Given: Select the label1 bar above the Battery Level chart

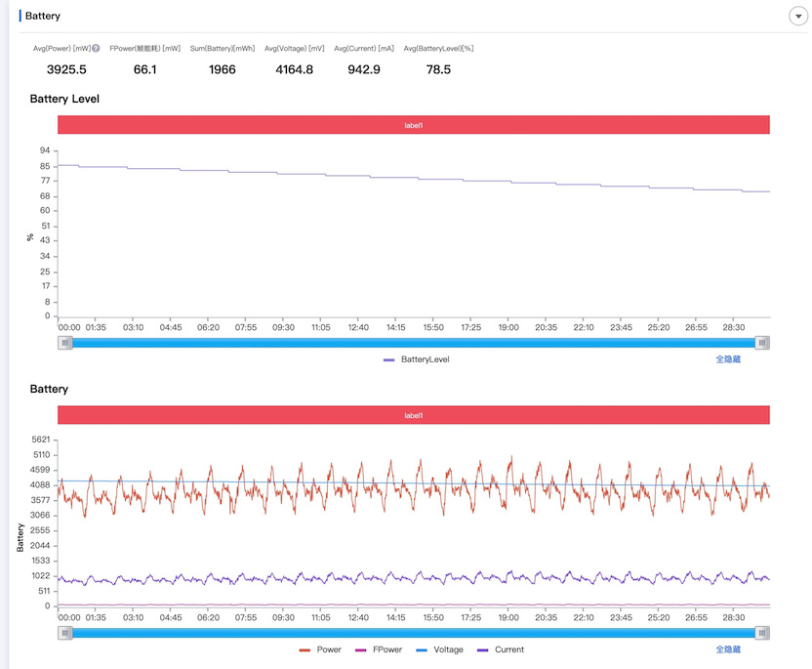Looking at the screenshot, I should (x=413, y=125).
